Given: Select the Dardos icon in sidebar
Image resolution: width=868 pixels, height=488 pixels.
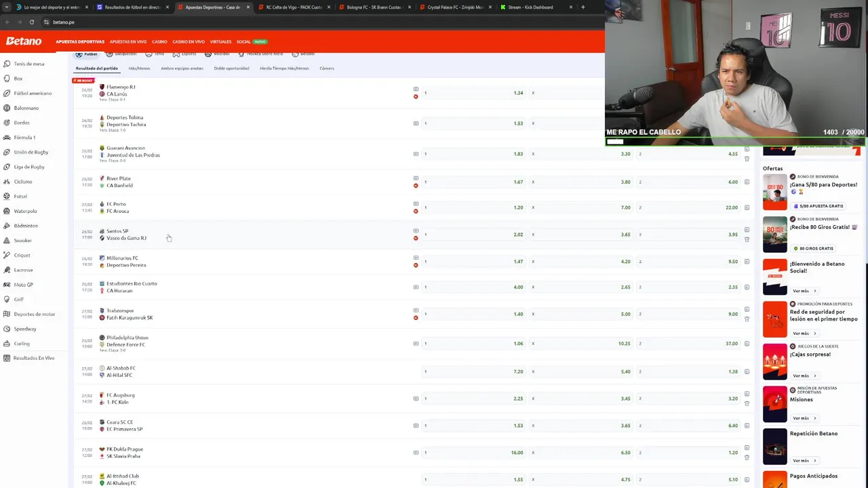Looking at the screenshot, I should 7,123.
